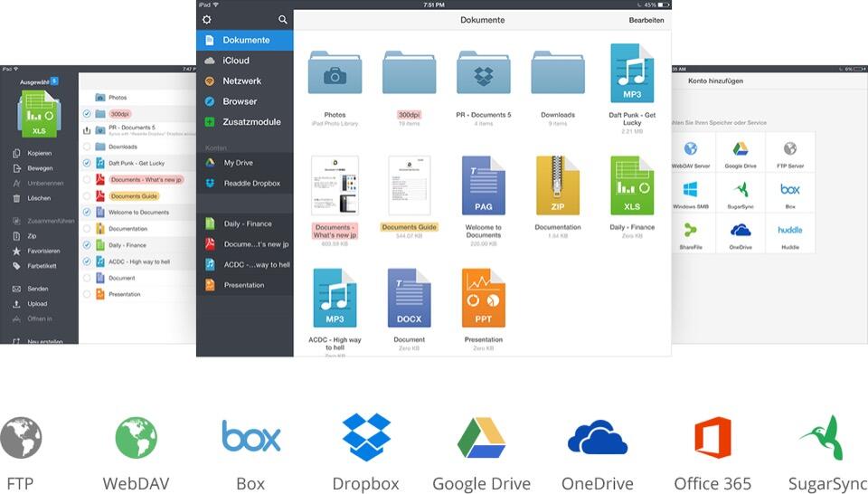Check Downloads in left file list
This screenshot has height=494, width=868.
click(87, 147)
